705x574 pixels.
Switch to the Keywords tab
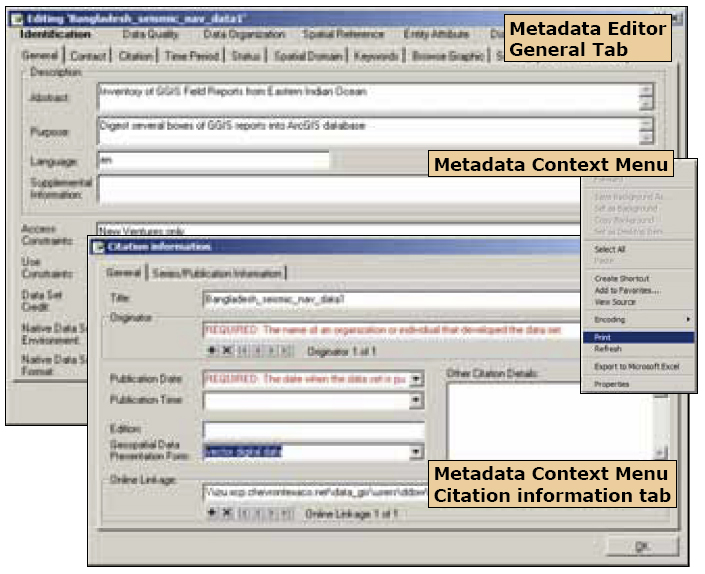[374, 57]
